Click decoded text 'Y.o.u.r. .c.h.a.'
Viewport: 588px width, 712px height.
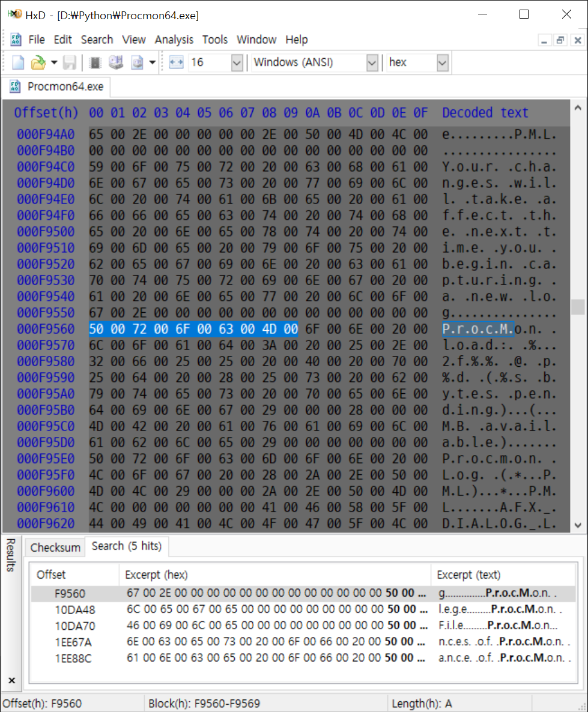coord(499,167)
